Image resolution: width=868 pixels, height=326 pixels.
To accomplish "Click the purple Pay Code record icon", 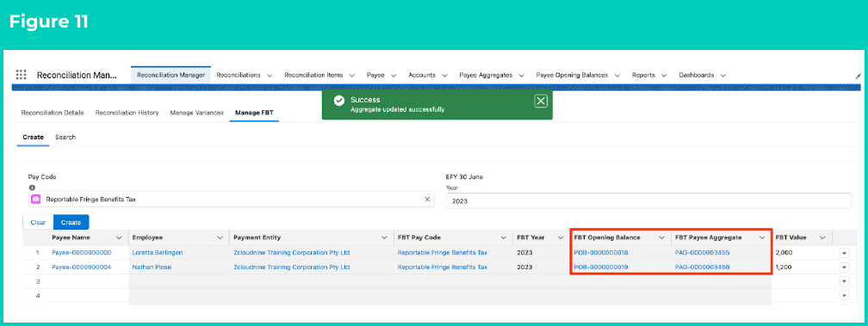I will (35, 200).
